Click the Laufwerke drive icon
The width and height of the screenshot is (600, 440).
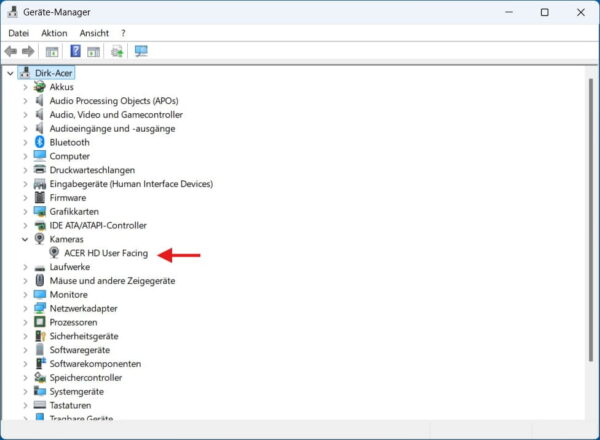coord(39,267)
